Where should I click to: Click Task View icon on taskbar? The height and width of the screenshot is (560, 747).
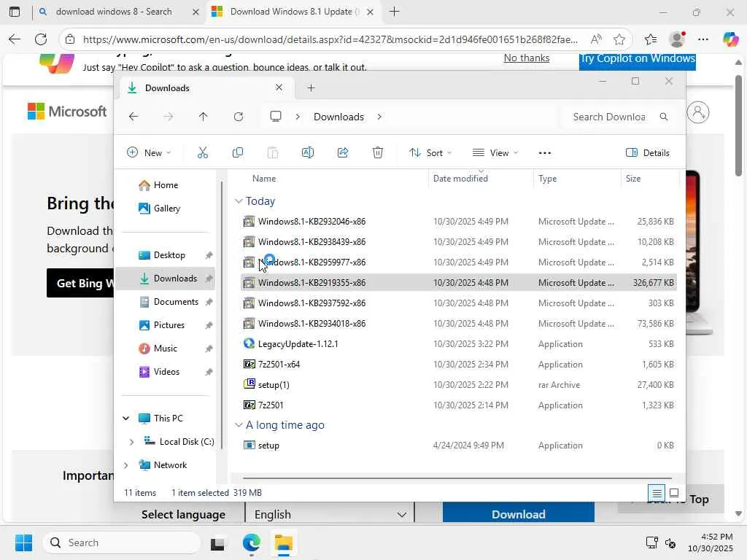tap(217, 542)
